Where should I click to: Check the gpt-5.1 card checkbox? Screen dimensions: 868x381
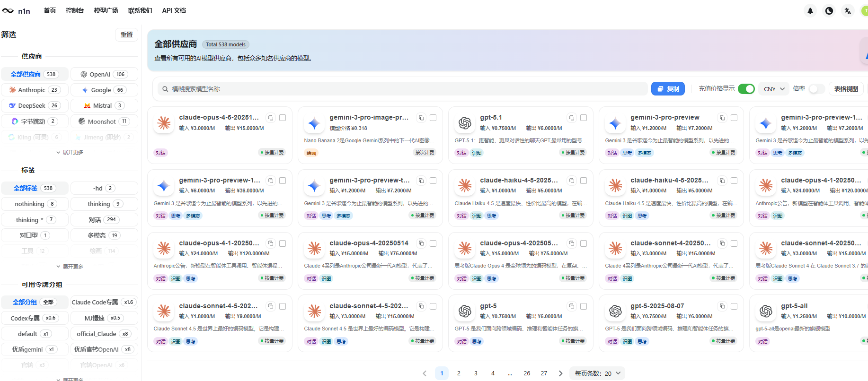point(584,118)
